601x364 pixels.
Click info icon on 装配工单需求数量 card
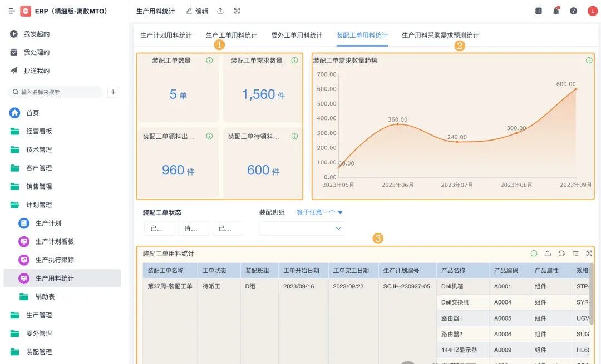294,60
